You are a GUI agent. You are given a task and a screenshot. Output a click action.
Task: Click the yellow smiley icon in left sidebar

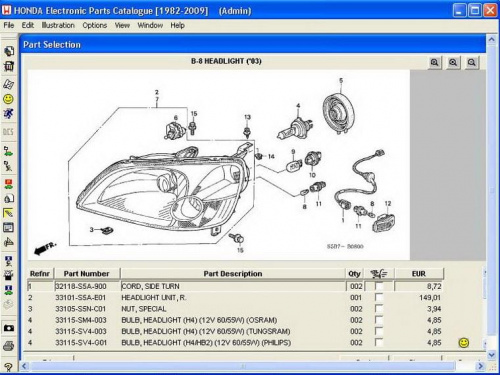point(8,99)
